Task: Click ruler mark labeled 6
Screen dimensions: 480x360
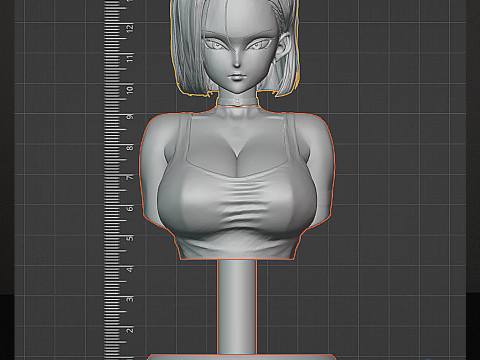Action: coord(130,208)
